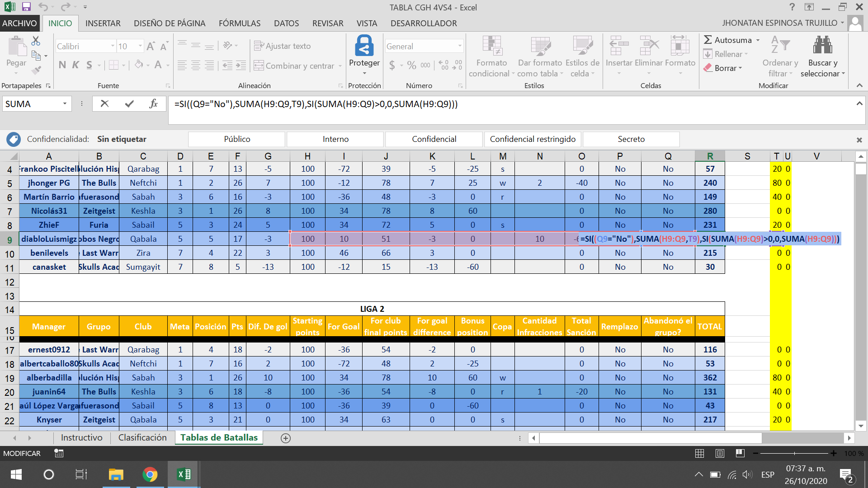Toggle bold N formatting
This screenshot has width=868, height=488.
[62, 65]
